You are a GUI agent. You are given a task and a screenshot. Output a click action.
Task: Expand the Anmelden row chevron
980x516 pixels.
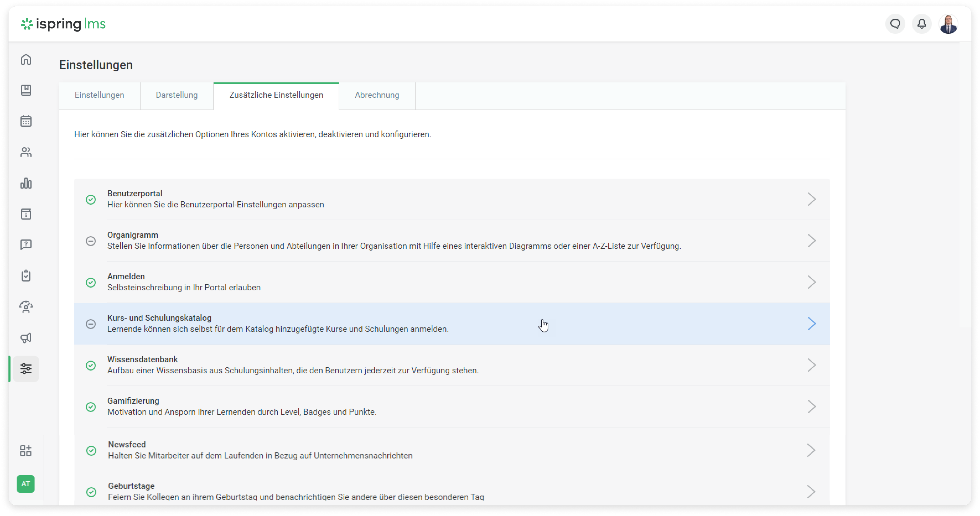pyautogui.click(x=812, y=282)
